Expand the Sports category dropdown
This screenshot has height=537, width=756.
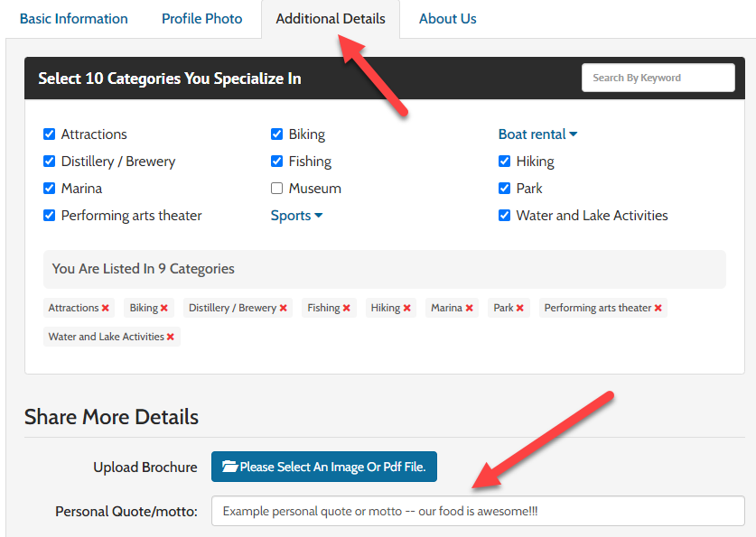tap(296, 216)
